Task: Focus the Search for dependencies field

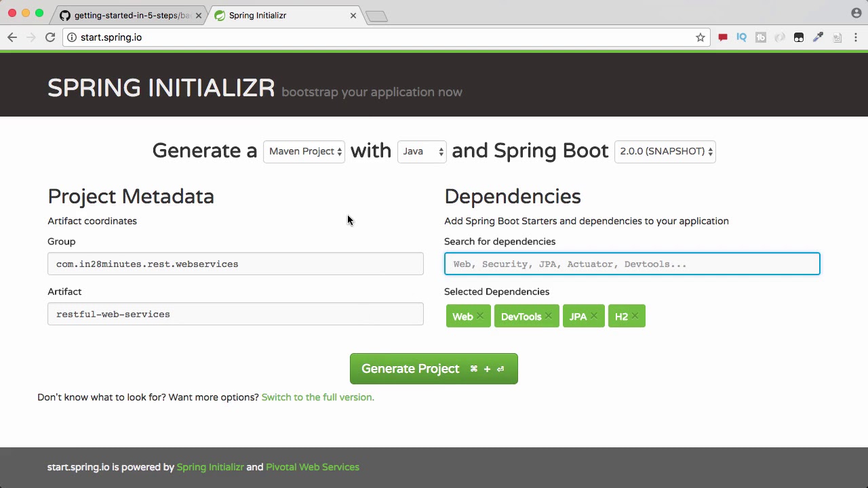Action: (x=632, y=264)
